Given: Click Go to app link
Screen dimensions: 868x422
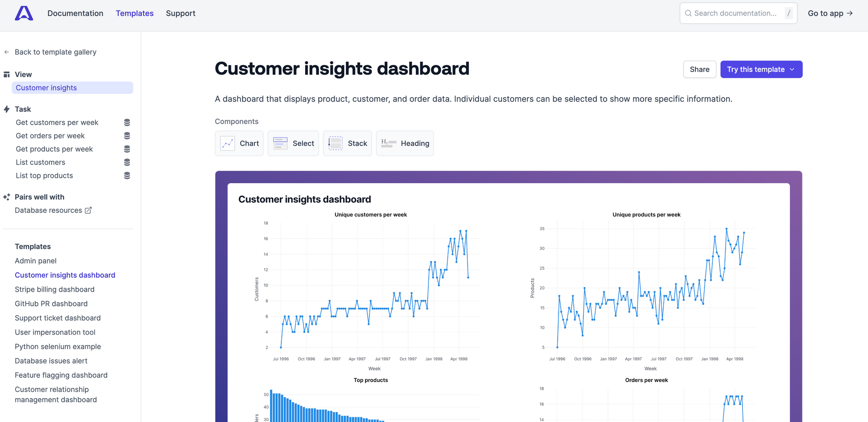Looking at the screenshot, I should click(830, 13).
